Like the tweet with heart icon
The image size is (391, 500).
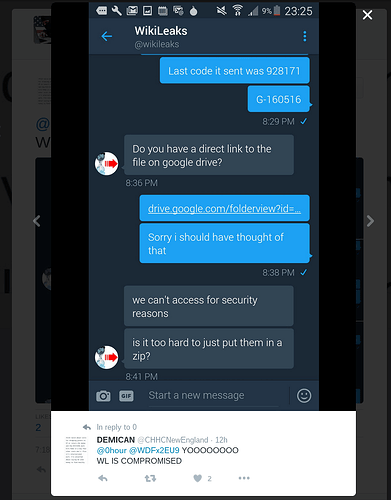pos(198,479)
